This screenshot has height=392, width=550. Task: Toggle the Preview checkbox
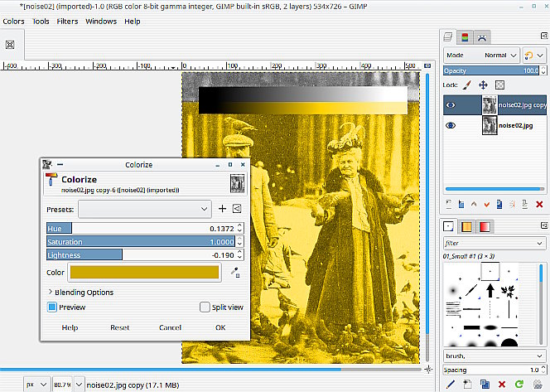pyautogui.click(x=52, y=307)
